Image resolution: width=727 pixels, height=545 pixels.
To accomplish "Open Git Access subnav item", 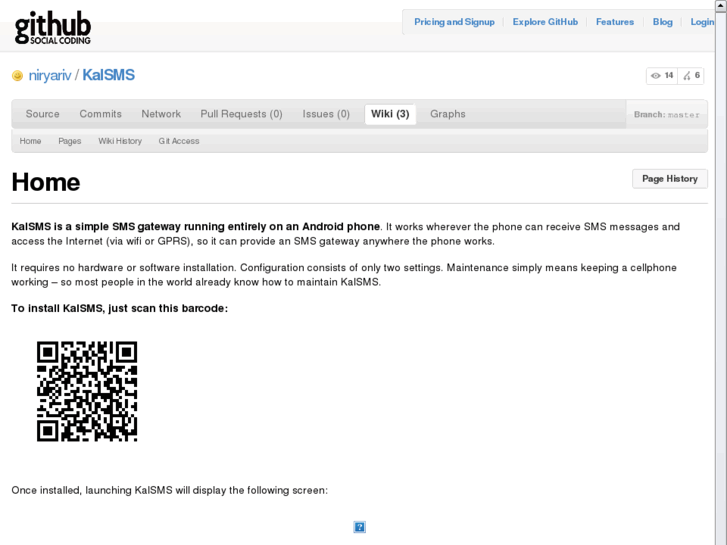I will pyautogui.click(x=179, y=141).
